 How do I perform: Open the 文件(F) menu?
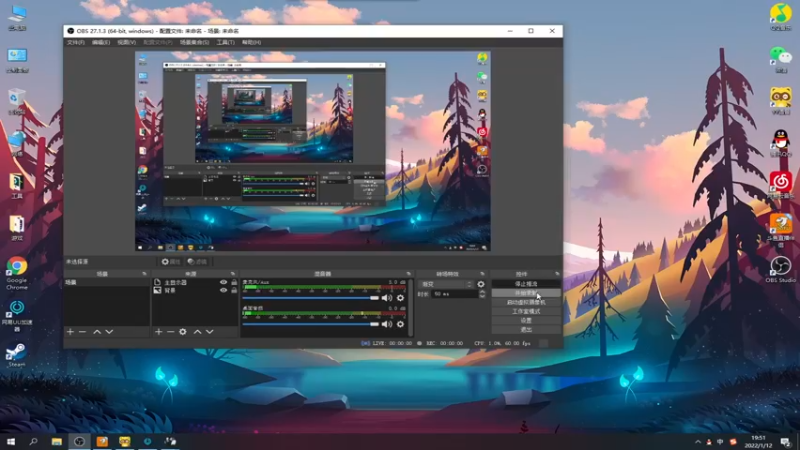point(76,42)
